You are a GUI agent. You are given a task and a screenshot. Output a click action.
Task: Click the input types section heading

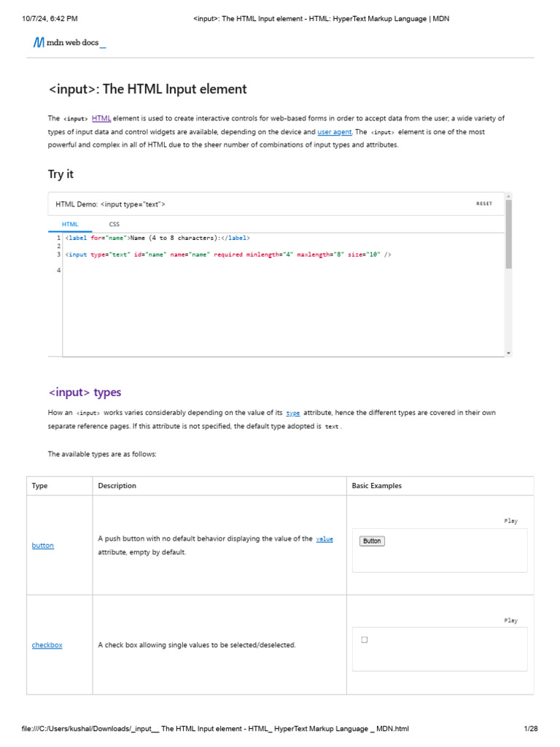coord(85,392)
